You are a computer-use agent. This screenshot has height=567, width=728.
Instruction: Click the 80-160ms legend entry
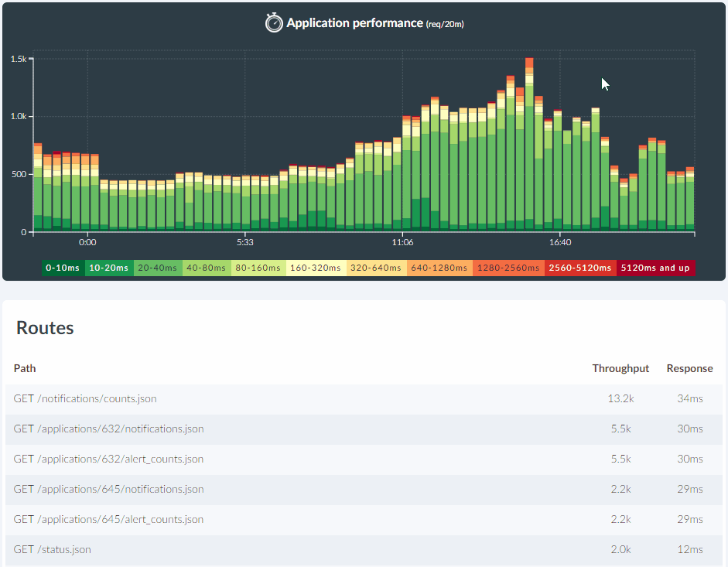point(258,268)
